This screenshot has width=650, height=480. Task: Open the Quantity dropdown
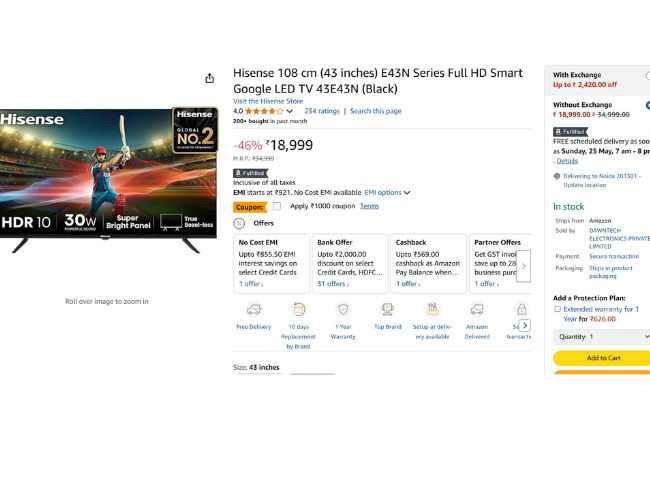602,337
